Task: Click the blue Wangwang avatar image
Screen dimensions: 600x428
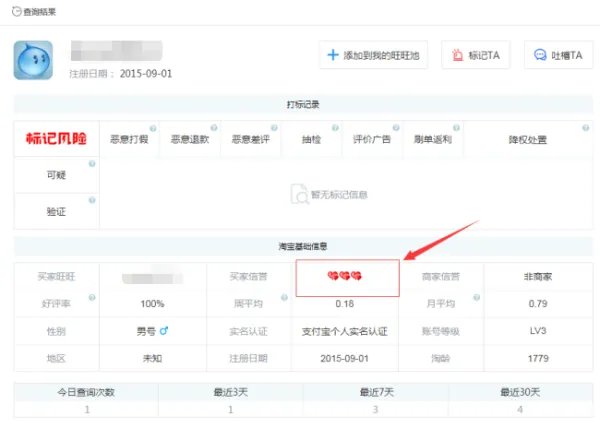Action: pos(33,60)
